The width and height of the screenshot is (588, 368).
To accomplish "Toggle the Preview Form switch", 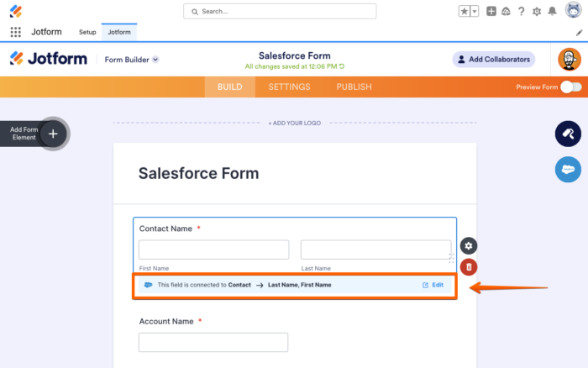I will [x=571, y=87].
